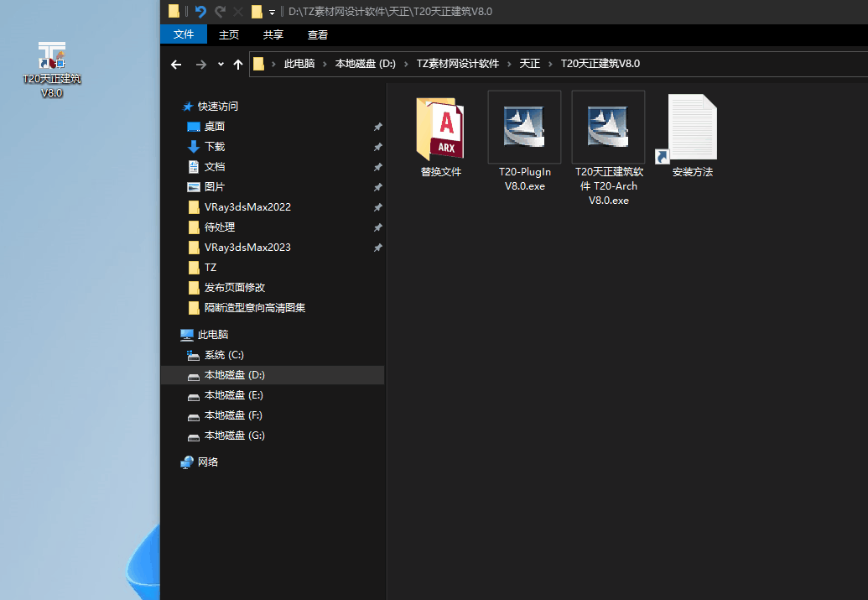Open T20天正建筑 V8.0 desktop shortcut

coord(51,70)
